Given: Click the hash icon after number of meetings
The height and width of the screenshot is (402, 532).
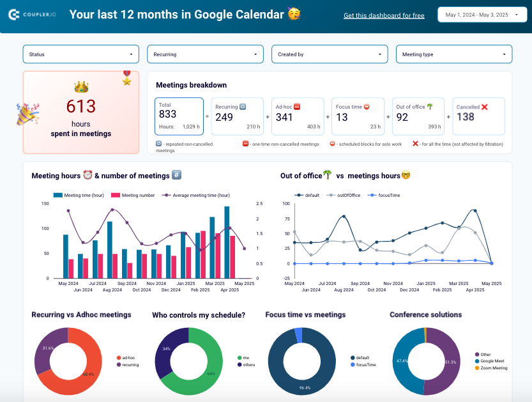Looking at the screenshot, I should [176, 175].
